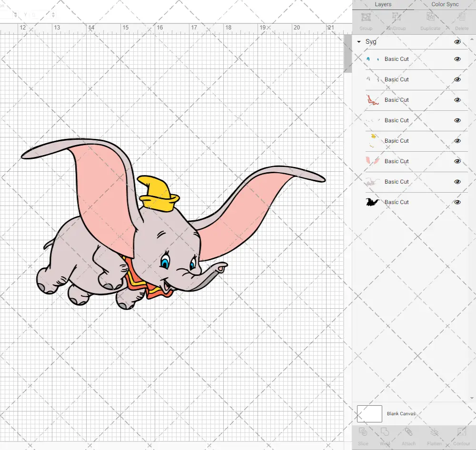Toggle eye icon on fourth Basic Cut layer
The image size is (476, 450).
point(457,120)
